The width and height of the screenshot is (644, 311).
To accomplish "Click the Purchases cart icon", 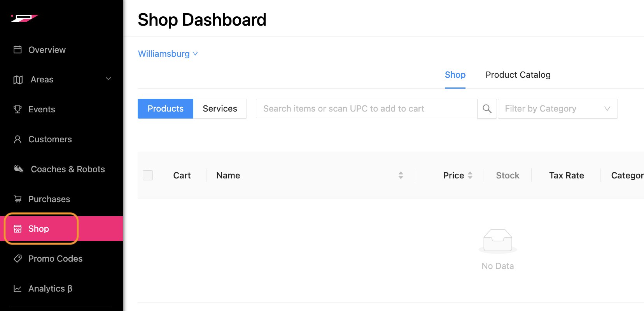I will coord(17,199).
